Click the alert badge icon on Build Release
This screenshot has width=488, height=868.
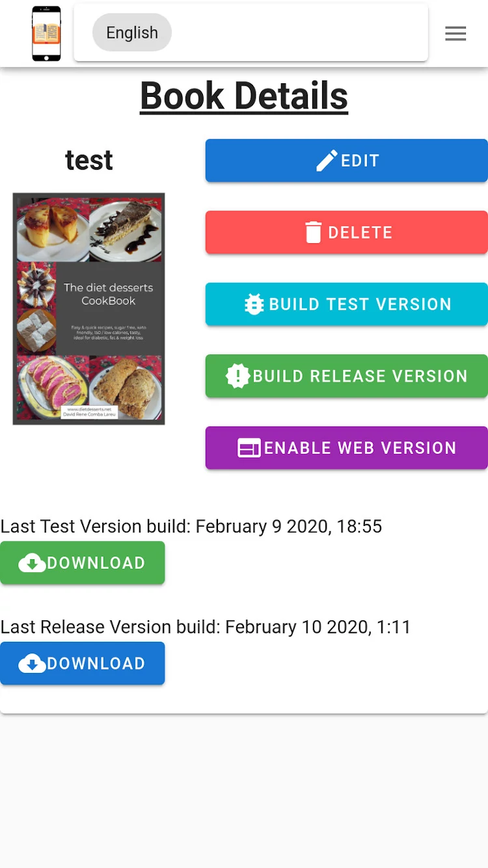coord(238,376)
